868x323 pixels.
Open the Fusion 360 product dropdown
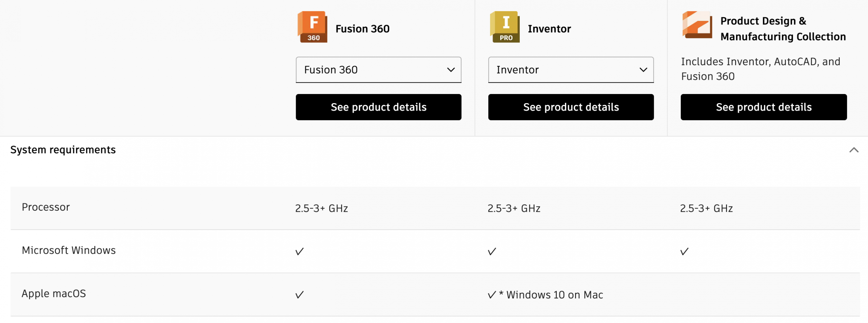[x=378, y=70]
